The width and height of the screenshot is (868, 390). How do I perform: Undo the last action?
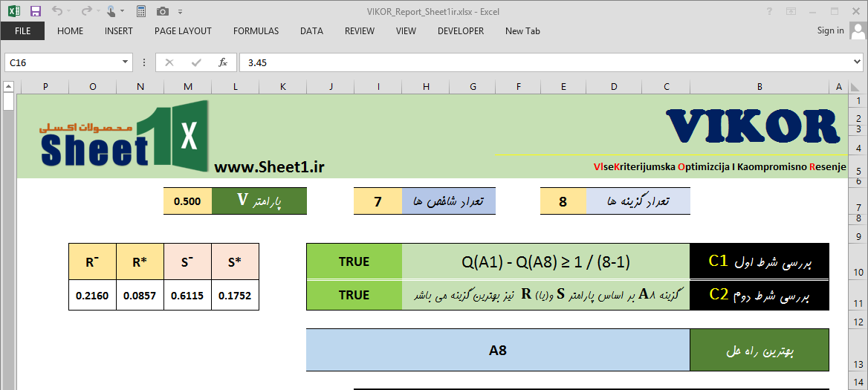click(x=56, y=10)
